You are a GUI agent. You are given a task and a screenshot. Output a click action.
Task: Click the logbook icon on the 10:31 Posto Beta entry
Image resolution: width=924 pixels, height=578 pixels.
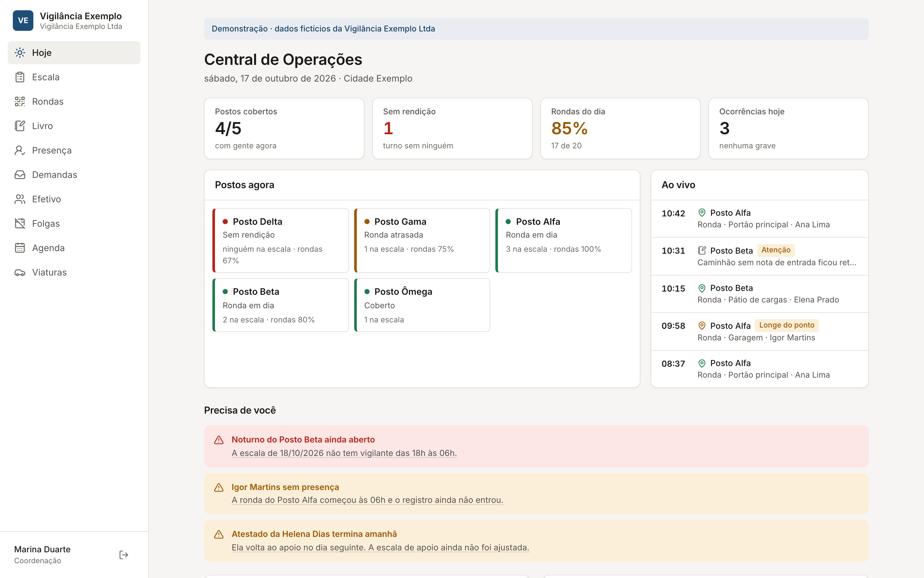(702, 250)
